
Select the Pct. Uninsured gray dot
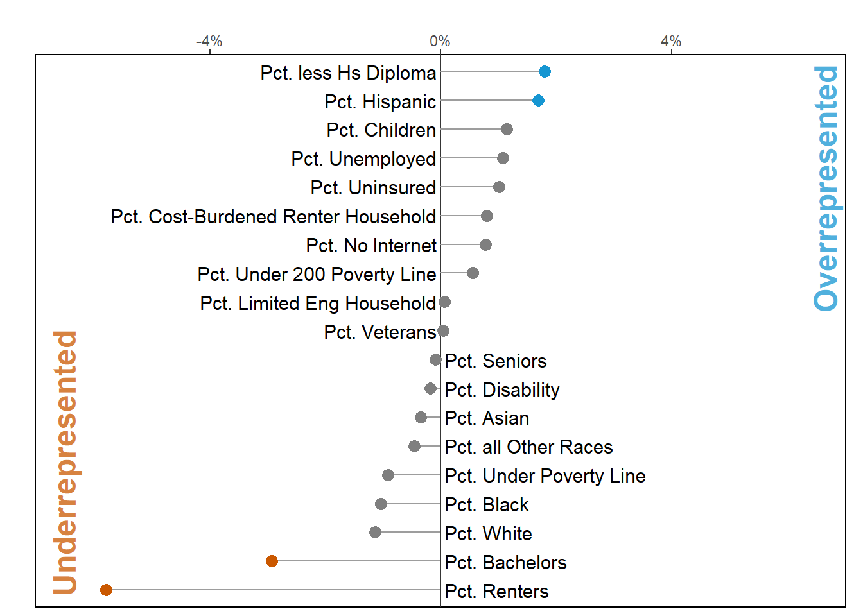499,187
